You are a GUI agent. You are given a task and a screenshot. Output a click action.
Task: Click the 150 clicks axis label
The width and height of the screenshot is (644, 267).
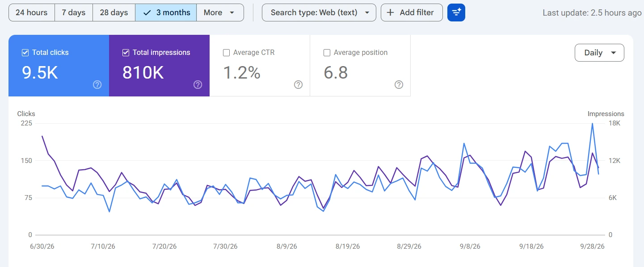point(27,161)
